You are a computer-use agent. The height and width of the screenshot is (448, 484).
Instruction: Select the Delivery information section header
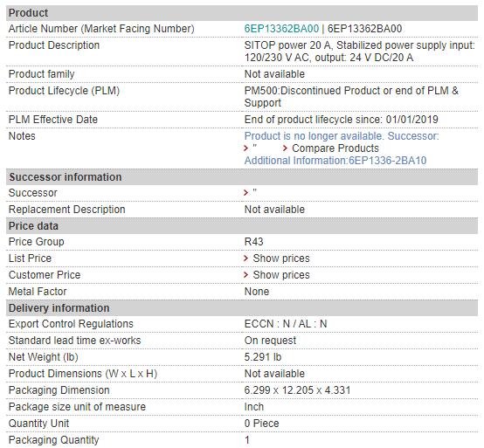point(242,308)
